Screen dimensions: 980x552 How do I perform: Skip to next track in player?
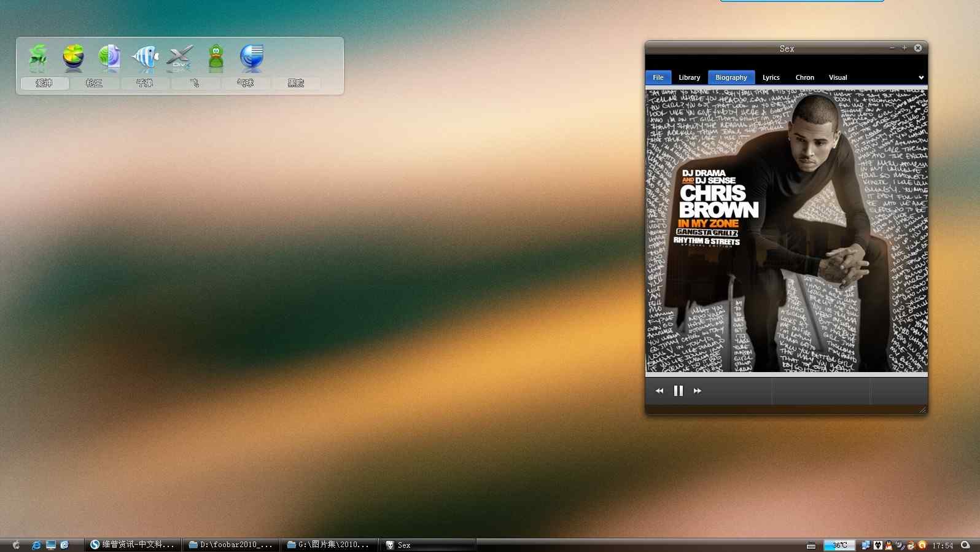tap(698, 391)
